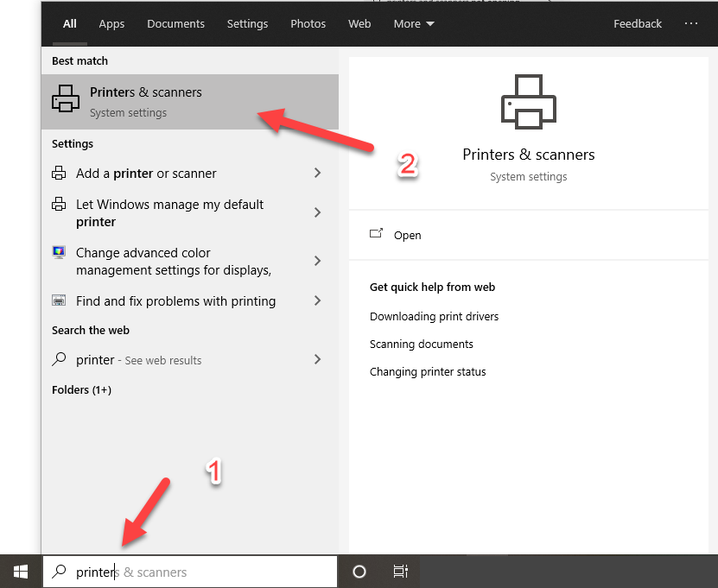Switch to the Web tab

pos(359,24)
